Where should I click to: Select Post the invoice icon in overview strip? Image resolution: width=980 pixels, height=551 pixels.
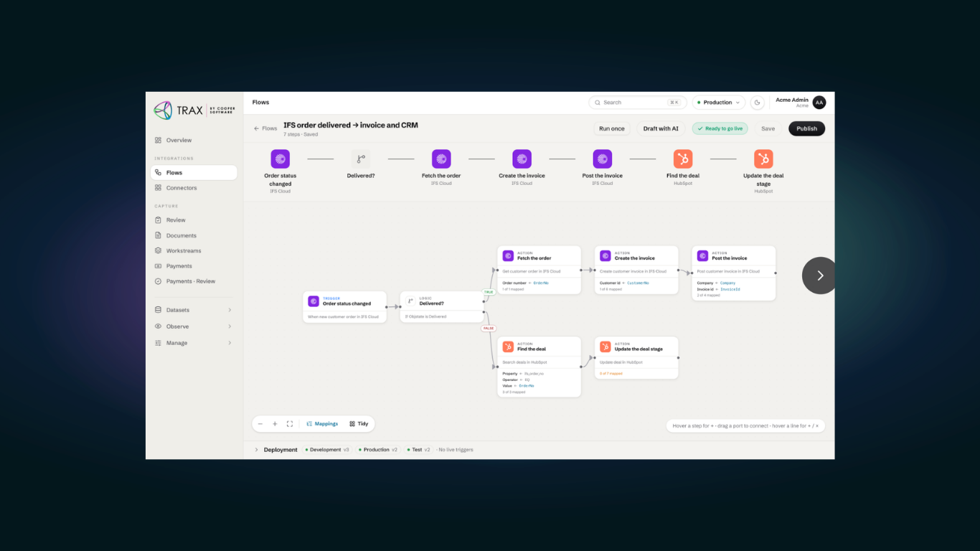click(603, 159)
